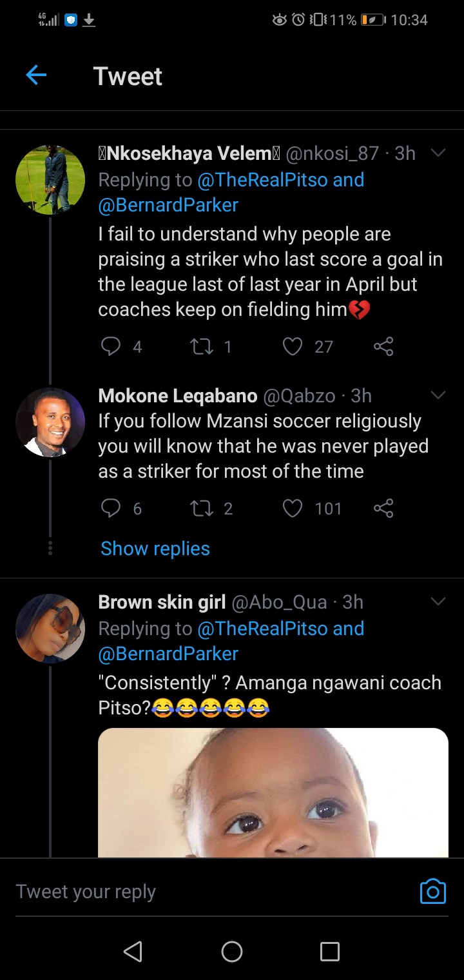This screenshot has width=464, height=980.
Task: Open options chevron on Mokone Leqabano's tweet
Action: [x=438, y=395]
